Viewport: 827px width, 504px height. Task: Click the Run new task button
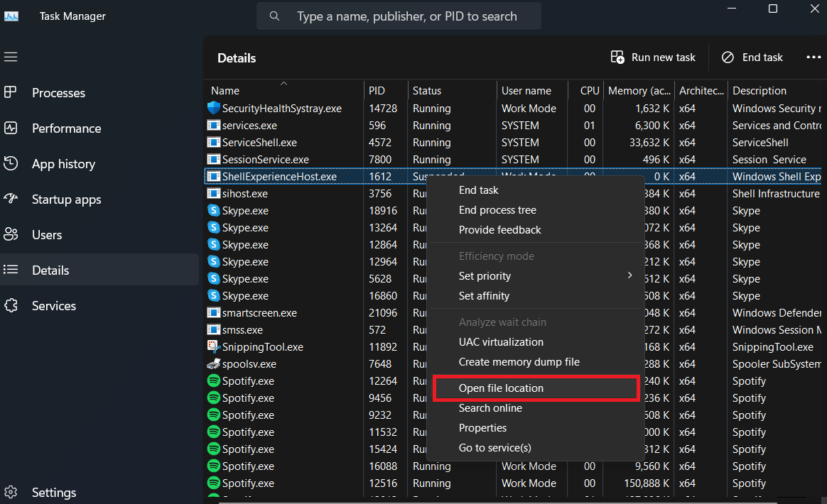(653, 57)
